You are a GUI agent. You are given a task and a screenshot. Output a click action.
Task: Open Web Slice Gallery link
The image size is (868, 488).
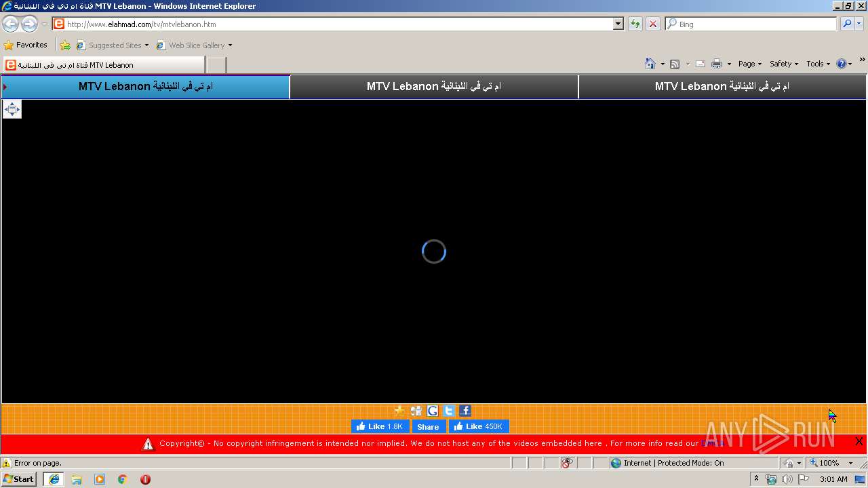[x=191, y=45]
